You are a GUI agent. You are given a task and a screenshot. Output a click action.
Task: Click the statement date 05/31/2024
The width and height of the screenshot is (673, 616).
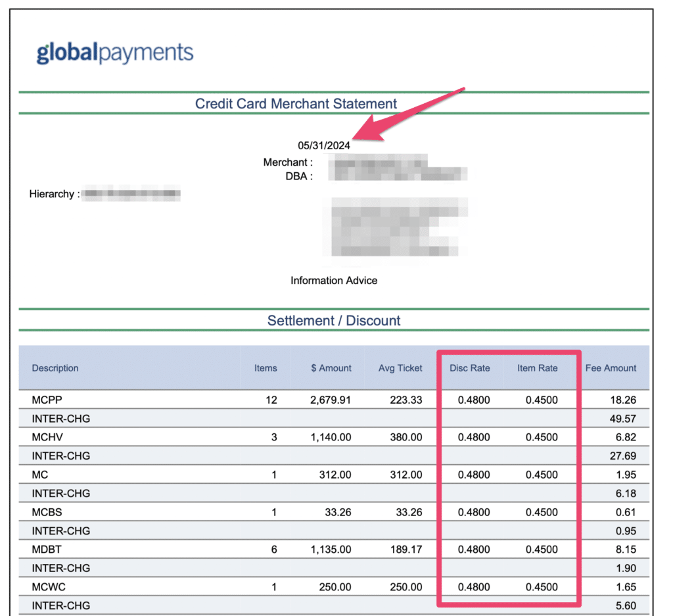[323, 145]
